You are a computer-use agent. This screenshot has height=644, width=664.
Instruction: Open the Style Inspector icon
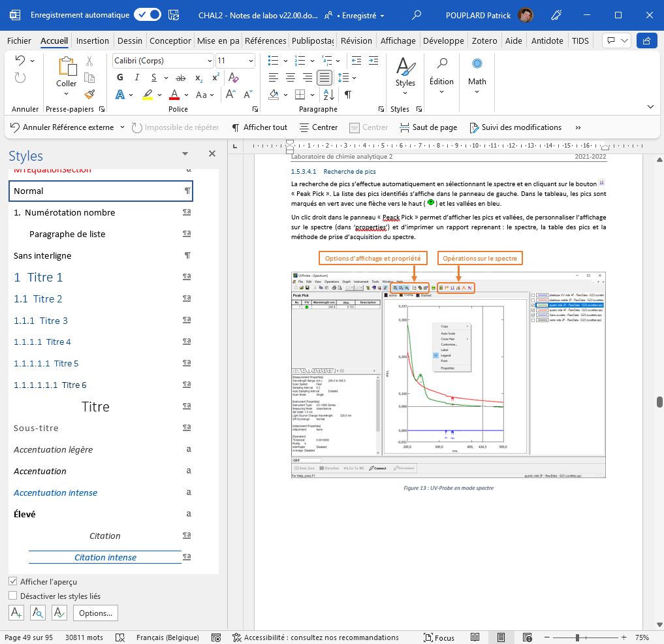(x=38, y=613)
